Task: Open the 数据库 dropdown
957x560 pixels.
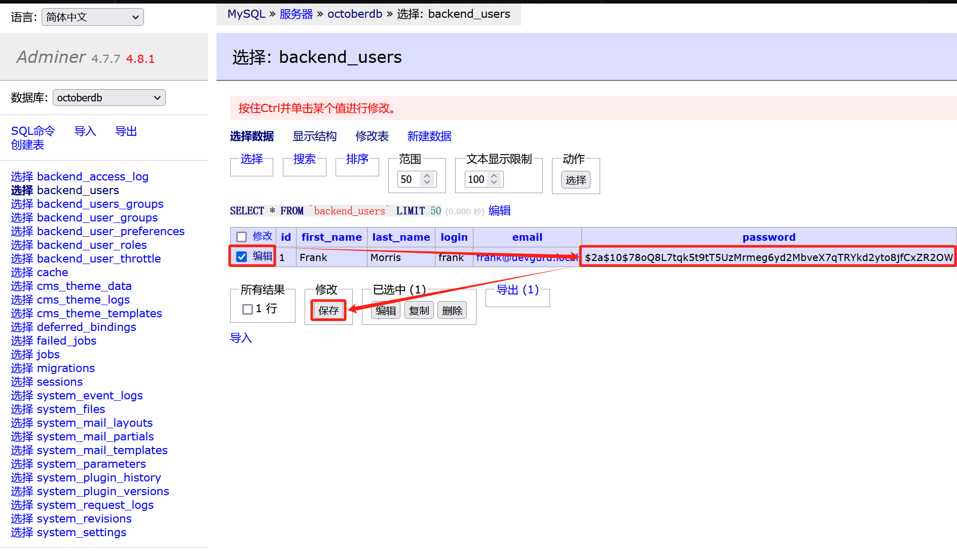Action: (x=108, y=97)
